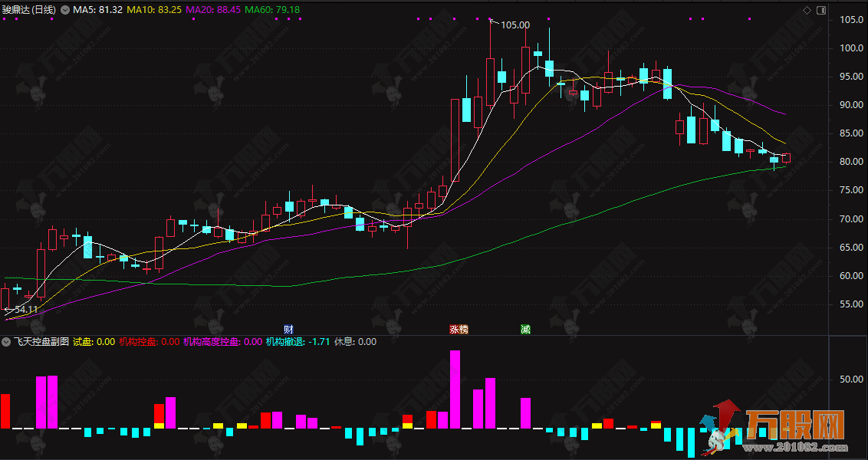Screen dimensions: 868x460
Task: Click the 机构控盘 indicator label
Action: 150,342
